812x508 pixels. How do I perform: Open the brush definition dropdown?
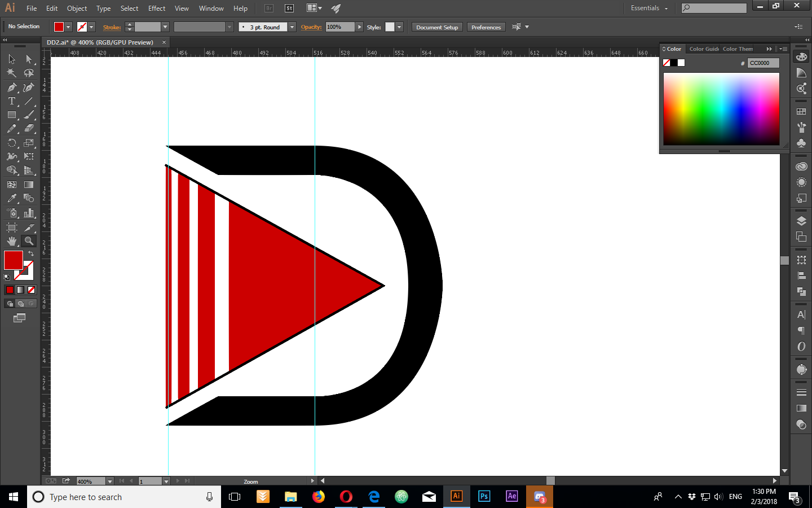pyautogui.click(x=292, y=27)
